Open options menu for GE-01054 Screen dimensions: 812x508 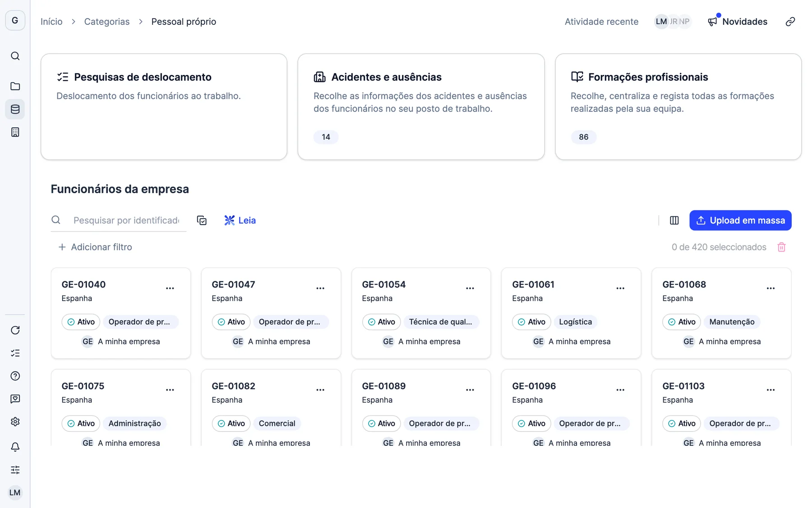pos(470,288)
